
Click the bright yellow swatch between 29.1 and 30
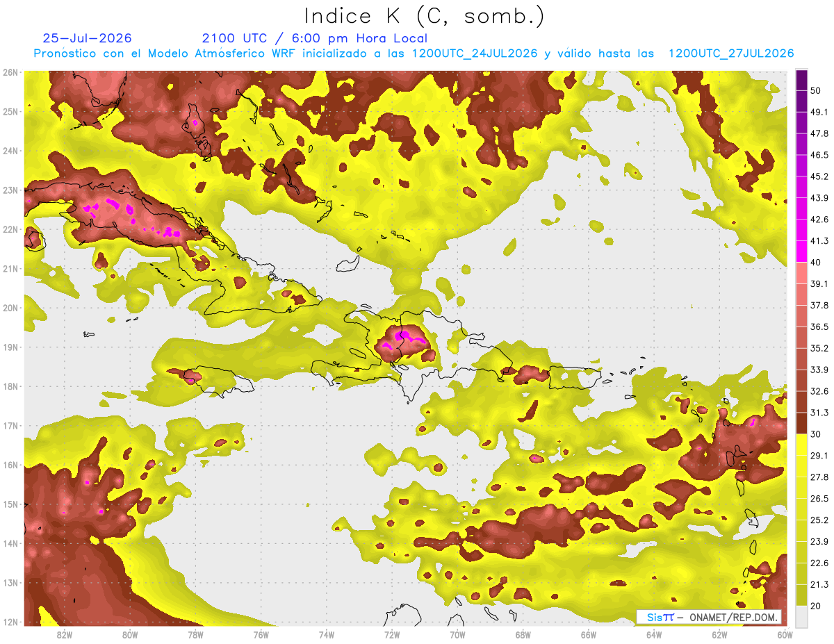(x=801, y=445)
